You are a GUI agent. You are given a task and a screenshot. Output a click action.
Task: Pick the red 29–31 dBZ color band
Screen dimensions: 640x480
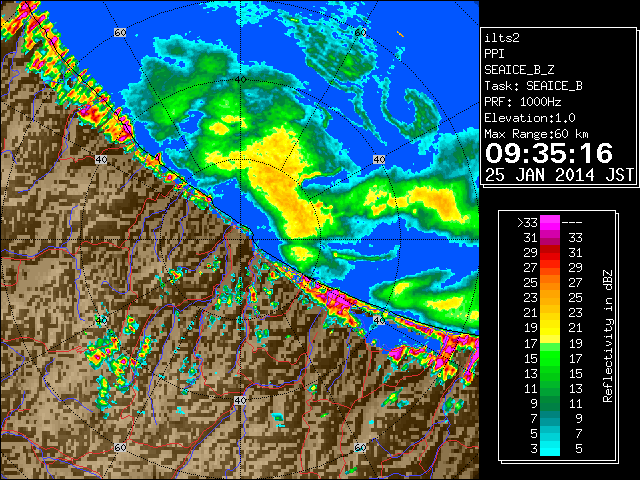tap(550, 253)
